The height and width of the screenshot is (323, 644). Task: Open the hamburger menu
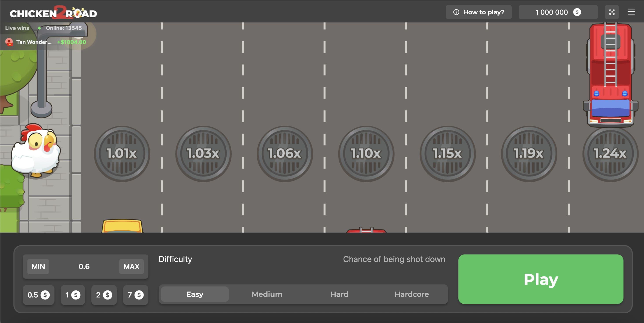coord(631,12)
